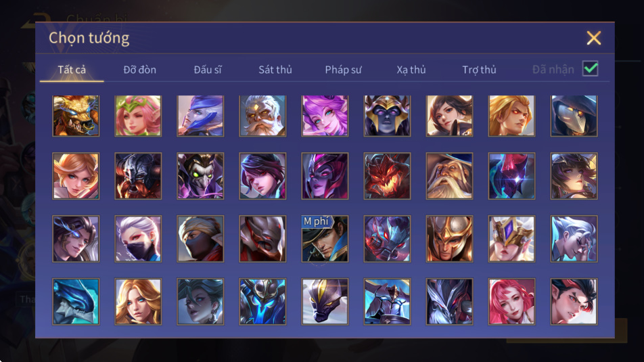Pick the pink-haired hero with green crown
This screenshot has width=644, height=362.
(x=138, y=116)
